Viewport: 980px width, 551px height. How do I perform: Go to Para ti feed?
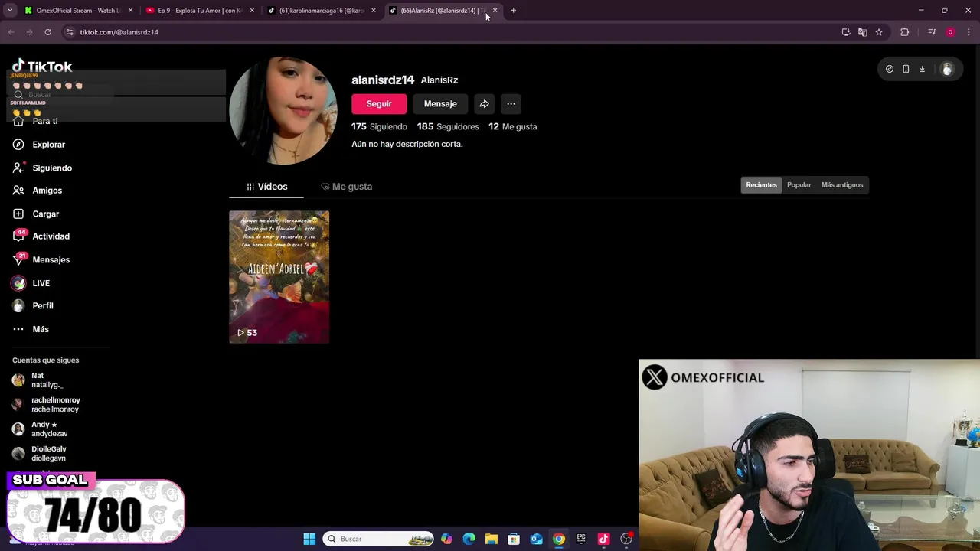pos(35,122)
